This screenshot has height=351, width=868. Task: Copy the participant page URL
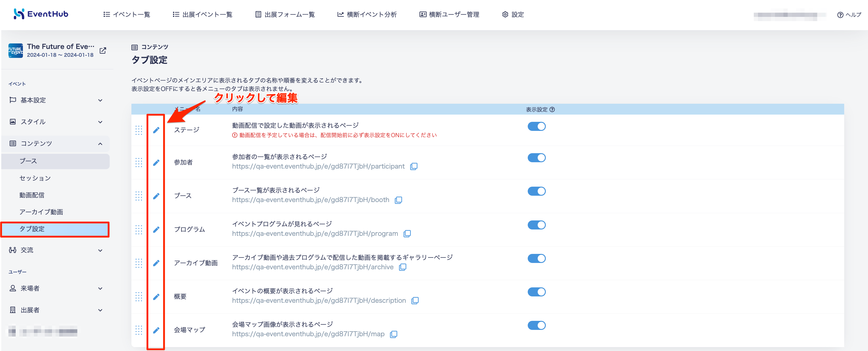coord(414,166)
